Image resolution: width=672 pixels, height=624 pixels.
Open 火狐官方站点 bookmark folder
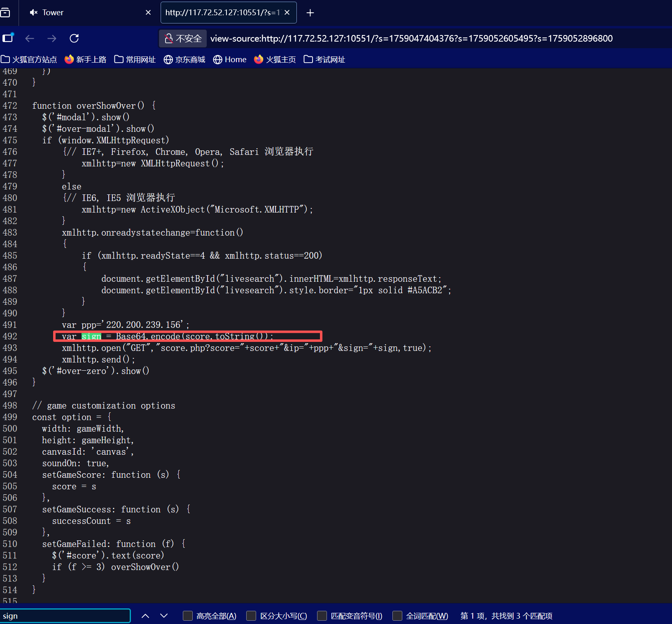pyautogui.click(x=29, y=59)
